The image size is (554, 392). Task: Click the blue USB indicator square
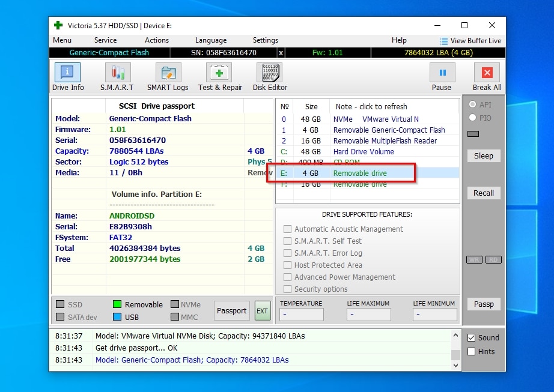(117, 317)
